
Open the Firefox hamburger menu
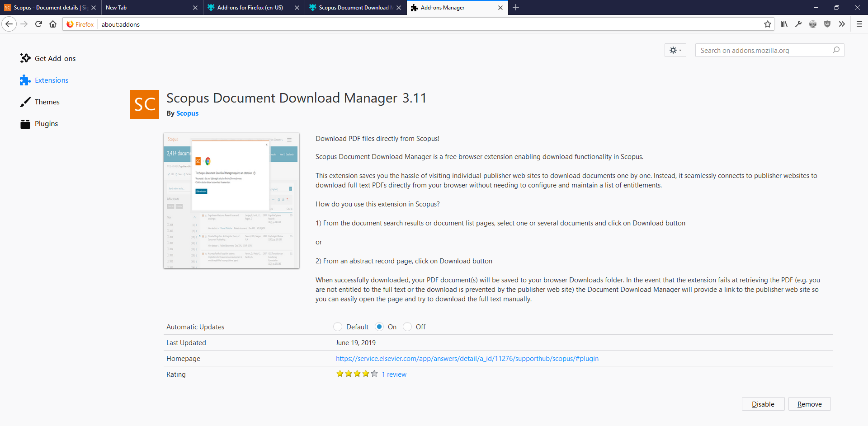[859, 24]
